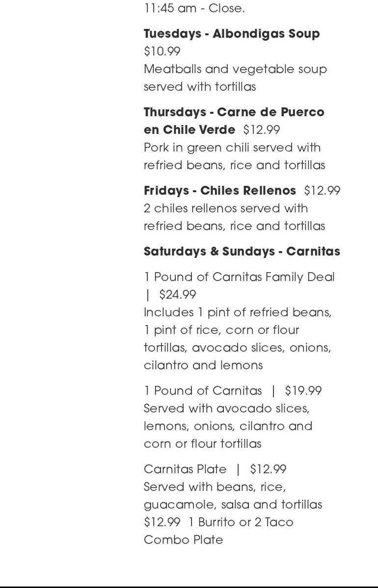
Task: Select the Saturdays & Sundays - Carnitas heading
Action: 242,252
